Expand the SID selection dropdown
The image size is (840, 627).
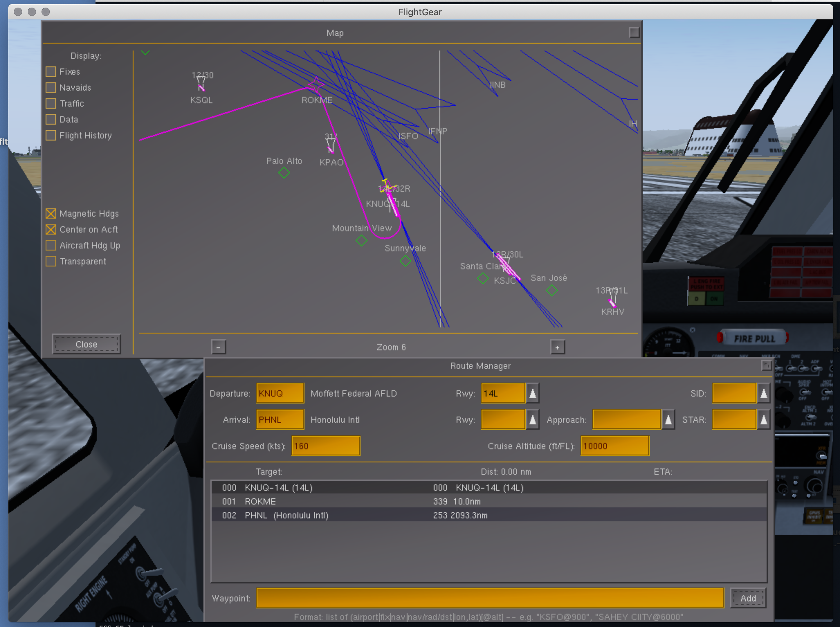764,393
